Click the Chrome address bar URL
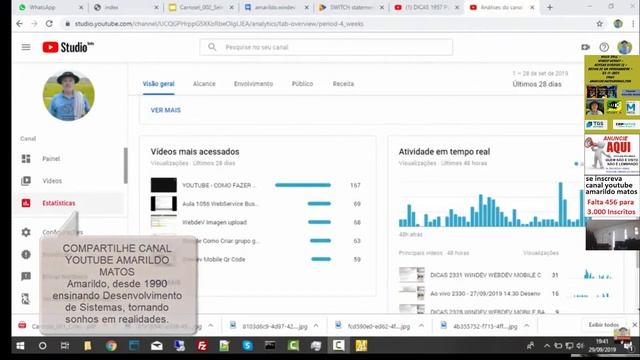The image size is (640, 360). click(x=219, y=24)
